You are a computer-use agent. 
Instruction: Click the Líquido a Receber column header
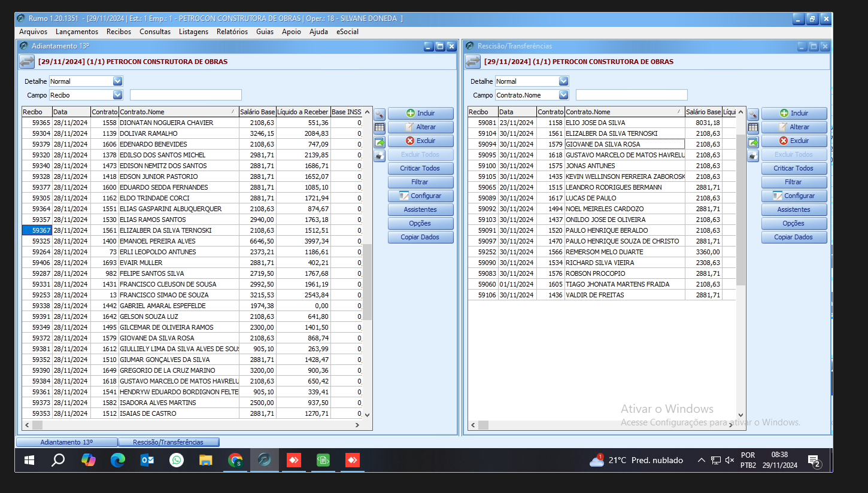pos(303,112)
